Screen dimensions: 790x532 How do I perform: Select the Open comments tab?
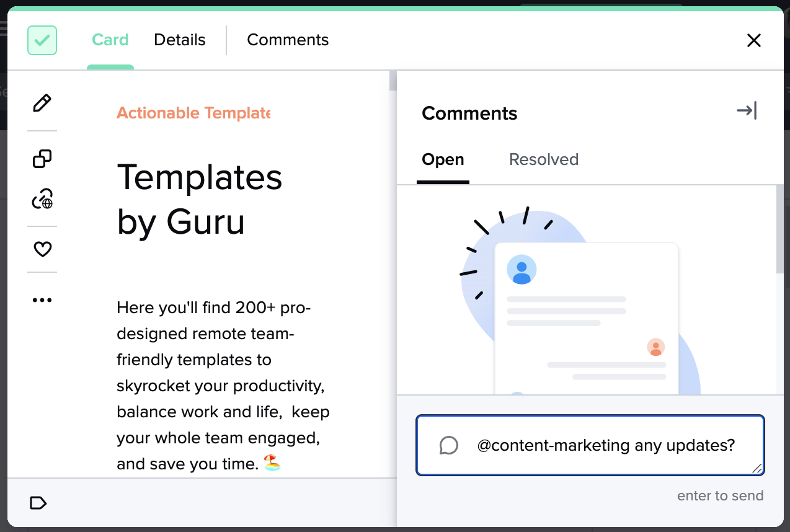443,159
